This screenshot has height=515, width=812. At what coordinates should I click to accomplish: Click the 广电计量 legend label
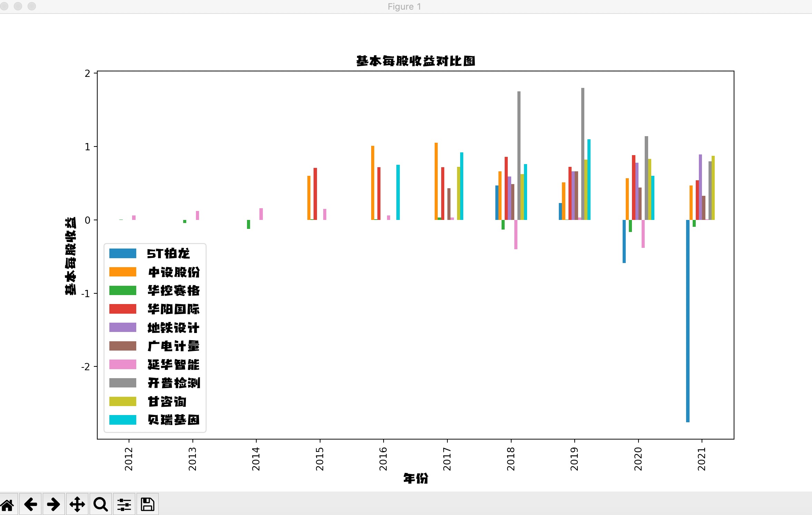(x=174, y=346)
